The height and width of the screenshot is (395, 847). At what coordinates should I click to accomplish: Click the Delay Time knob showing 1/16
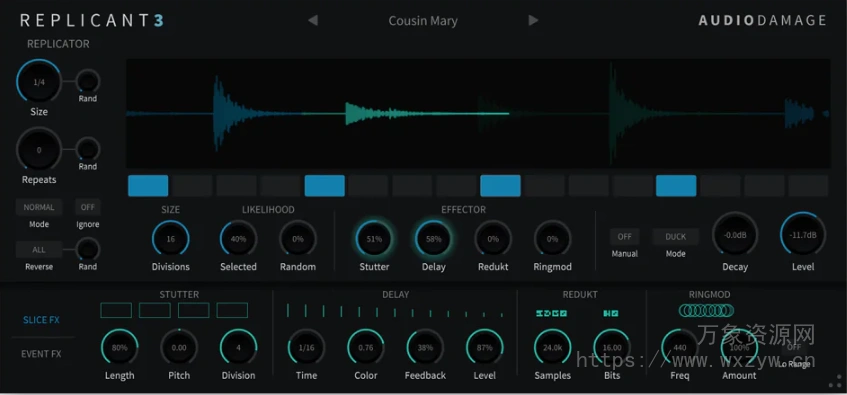(306, 347)
